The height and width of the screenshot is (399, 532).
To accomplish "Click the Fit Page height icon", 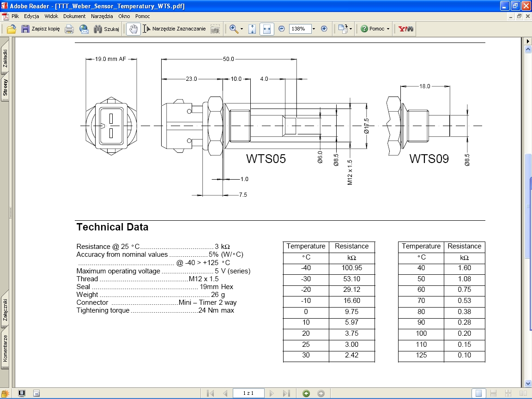I will (252, 29).
